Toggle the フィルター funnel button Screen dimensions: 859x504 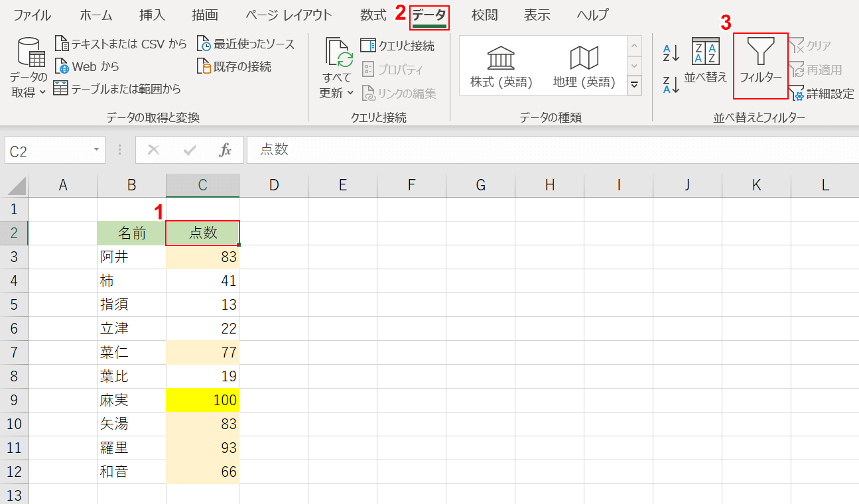pyautogui.click(x=761, y=66)
